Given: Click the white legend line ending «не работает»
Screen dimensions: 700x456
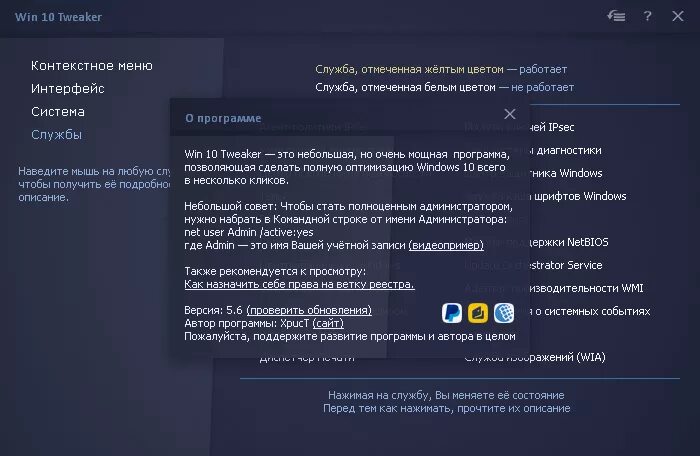Looking at the screenshot, I should (x=445, y=87).
